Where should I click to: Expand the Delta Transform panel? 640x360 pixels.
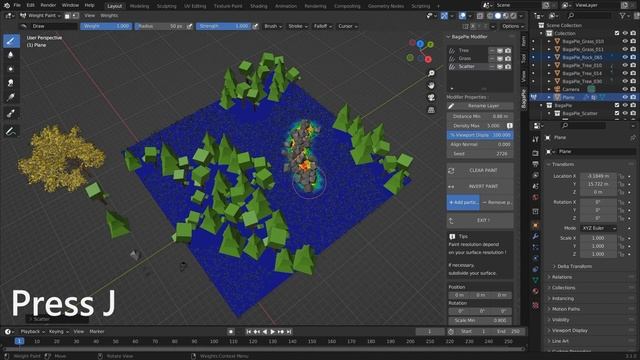tap(575, 266)
